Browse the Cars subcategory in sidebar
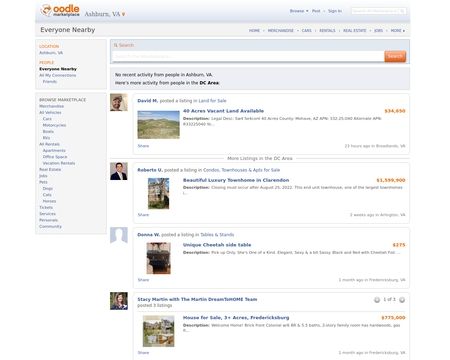Image resolution: width=450 pixels, height=360 pixels. [47, 119]
